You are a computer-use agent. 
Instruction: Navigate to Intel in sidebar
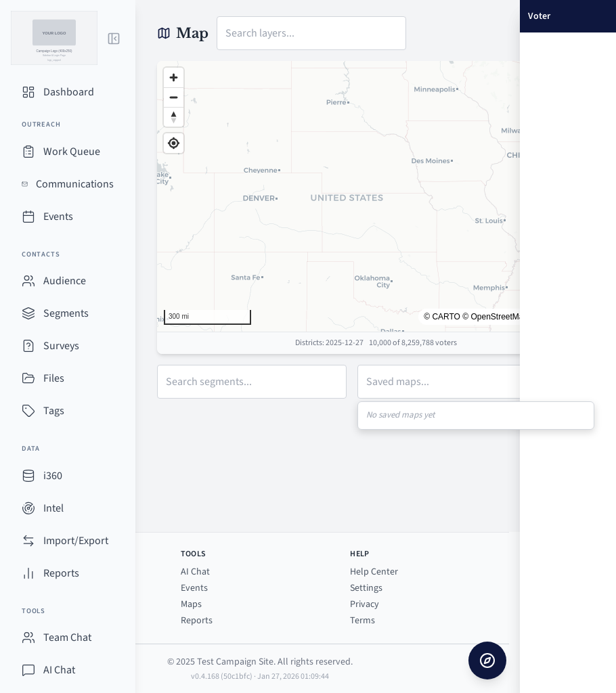[x=53, y=508]
